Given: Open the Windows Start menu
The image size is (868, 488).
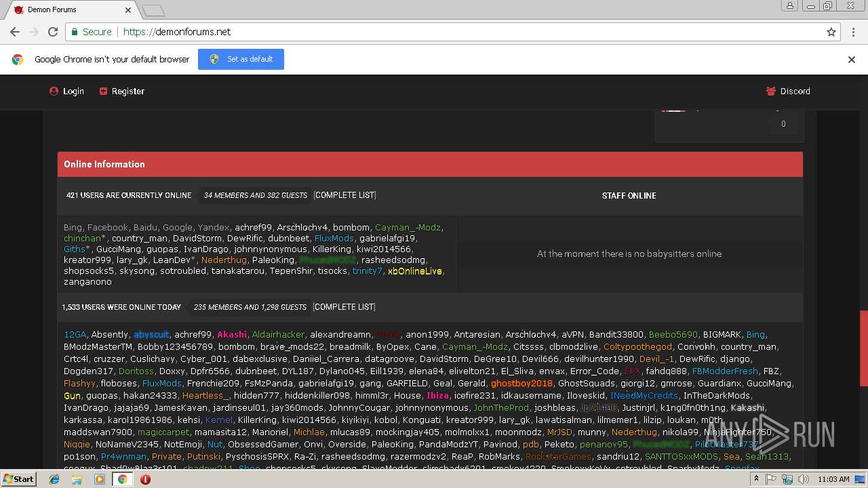Looking at the screenshot, I should point(18,479).
